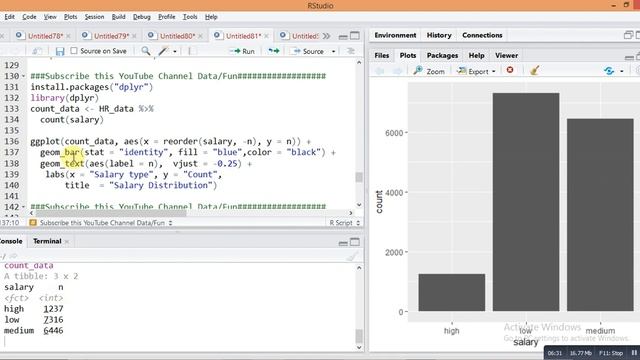Screen dimensions: 640x360
Task: Open the refresh options dropdown arrow
Action: tap(622, 71)
